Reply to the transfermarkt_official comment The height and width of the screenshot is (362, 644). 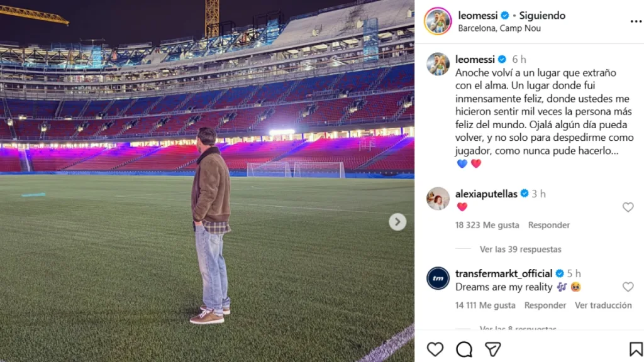[x=545, y=305]
